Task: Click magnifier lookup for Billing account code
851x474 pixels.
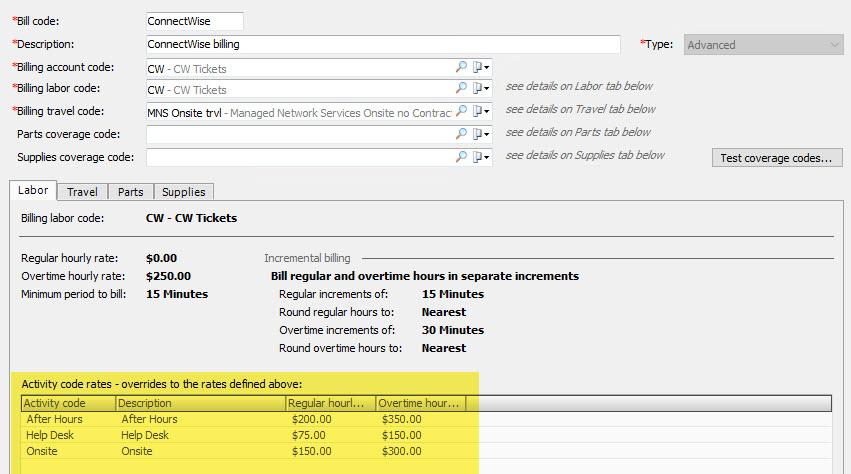Action: coord(461,67)
